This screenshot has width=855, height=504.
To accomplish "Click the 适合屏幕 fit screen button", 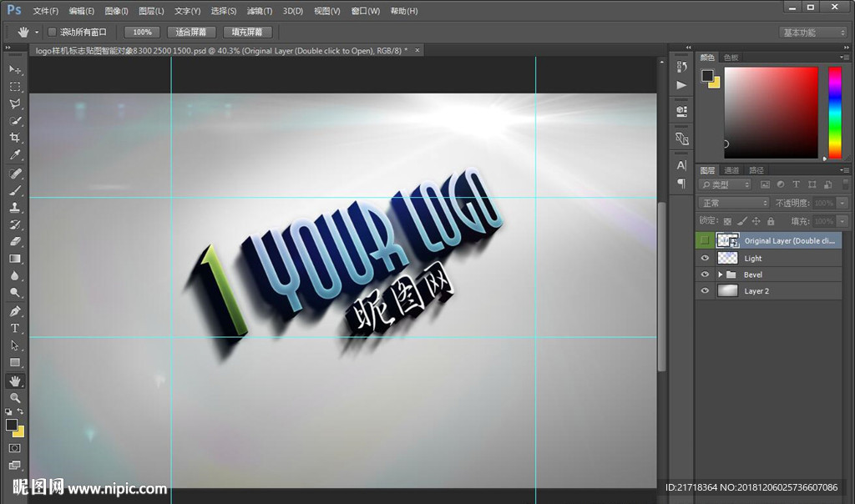I will pyautogui.click(x=191, y=33).
